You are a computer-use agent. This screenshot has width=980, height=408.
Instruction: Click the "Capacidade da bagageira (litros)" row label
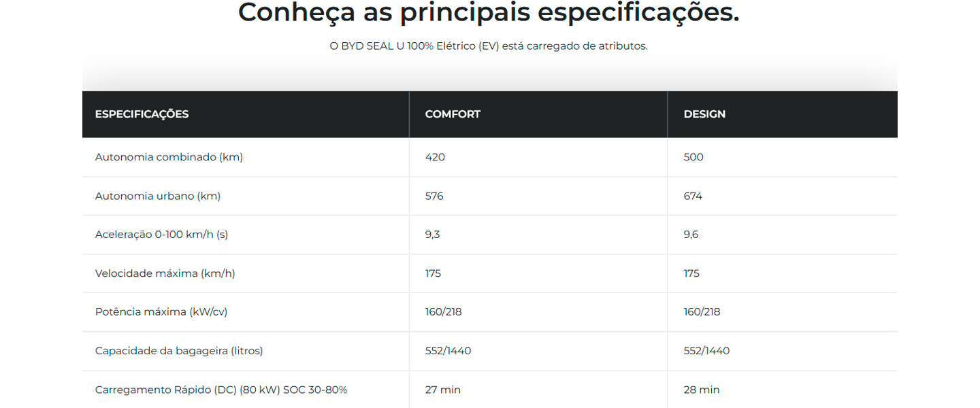[x=179, y=351]
